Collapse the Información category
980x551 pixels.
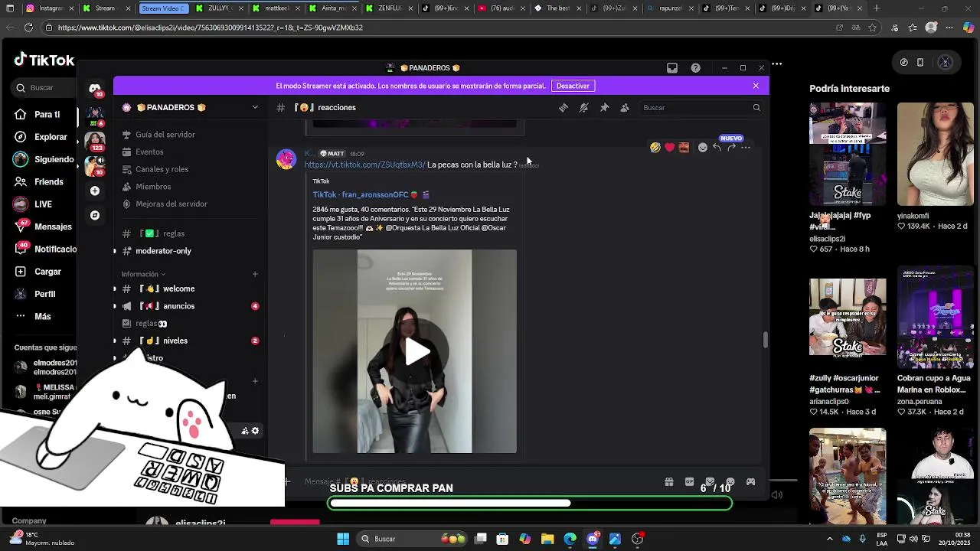point(143,274)
